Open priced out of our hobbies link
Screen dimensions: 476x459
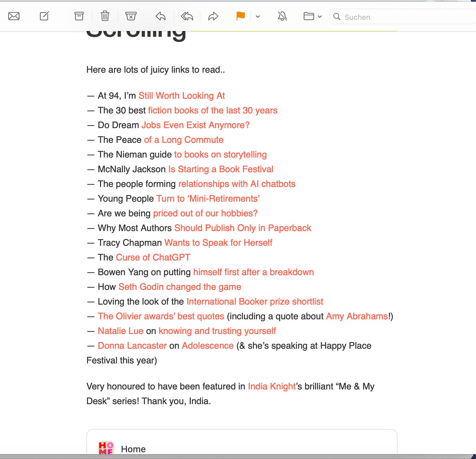point(205,213)
